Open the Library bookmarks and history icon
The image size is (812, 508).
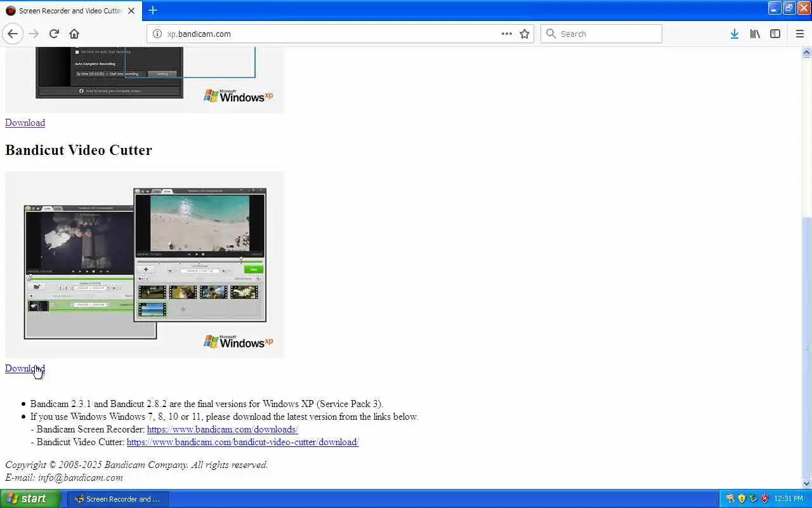pos(755,34)
